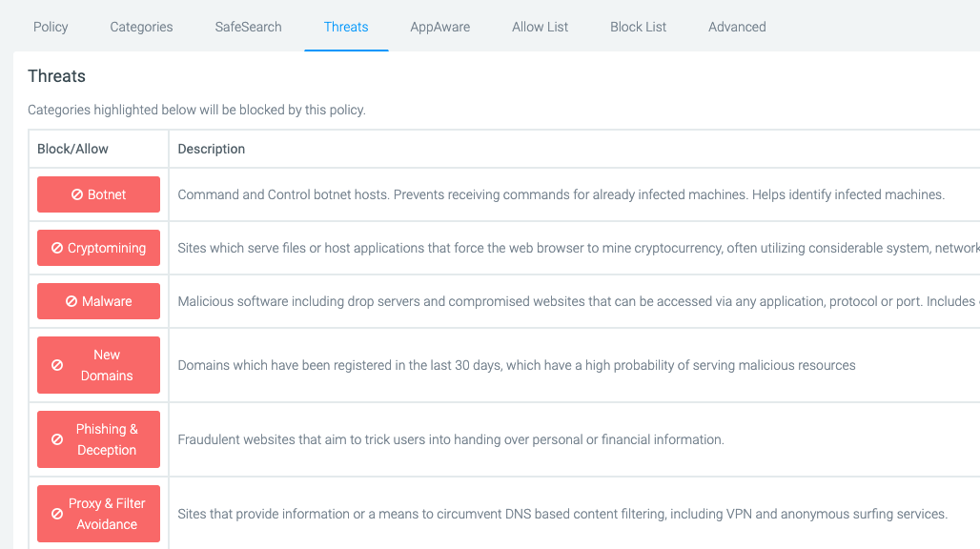Toggle Phishing & Deception blocking

(99, 439)
